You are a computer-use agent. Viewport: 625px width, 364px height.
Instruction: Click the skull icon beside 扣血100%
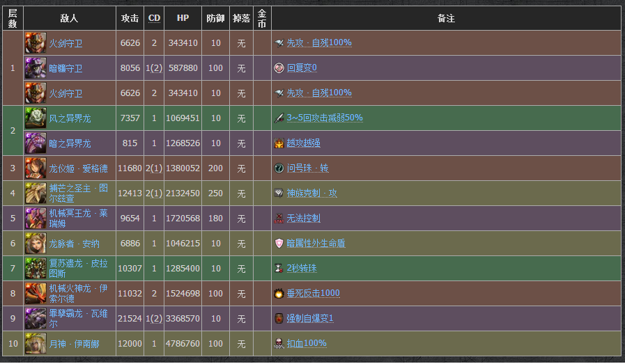point(279,344)
